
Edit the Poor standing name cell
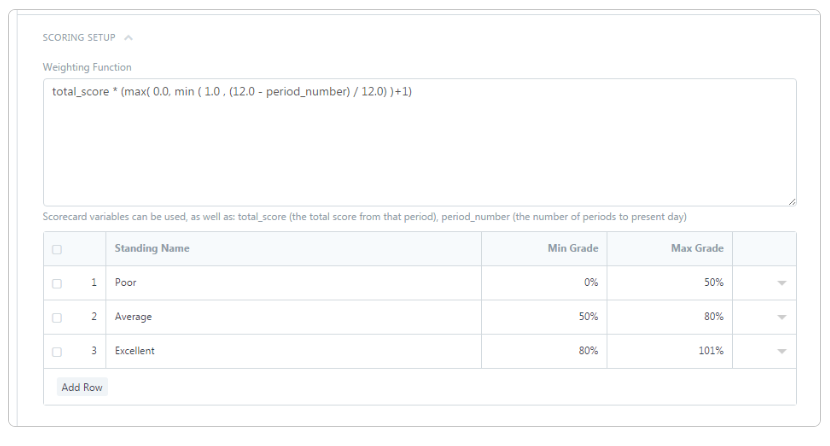click(293, 283)
